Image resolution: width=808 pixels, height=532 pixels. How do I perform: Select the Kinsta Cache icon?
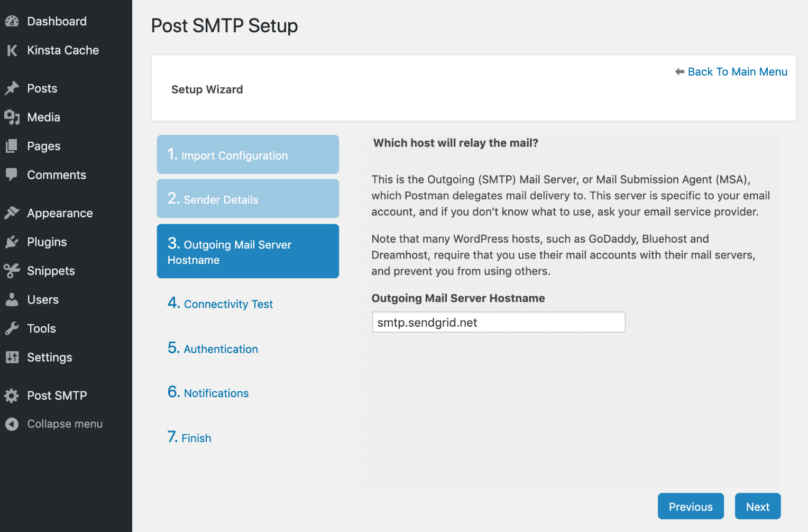(x=12, y=50)
